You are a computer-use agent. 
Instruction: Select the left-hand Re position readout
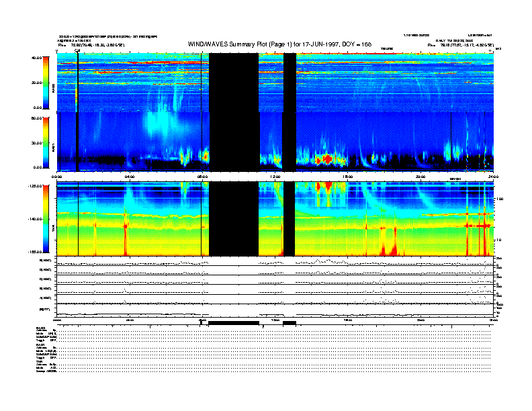coord(91,45)
